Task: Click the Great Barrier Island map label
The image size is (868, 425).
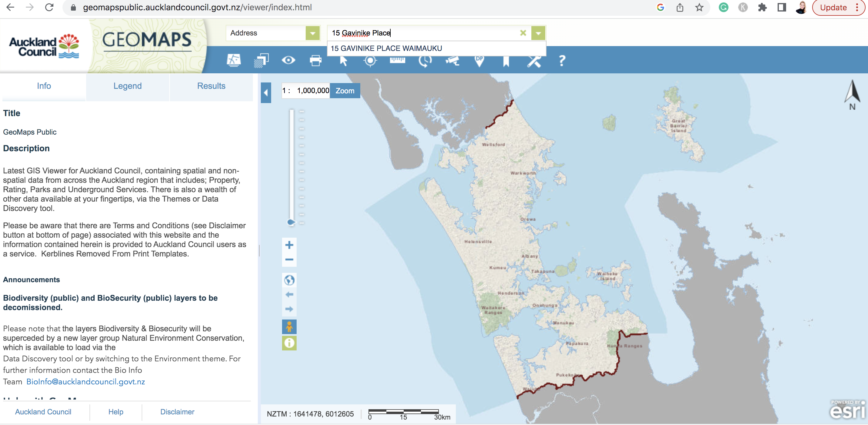Action: (679, 125)
